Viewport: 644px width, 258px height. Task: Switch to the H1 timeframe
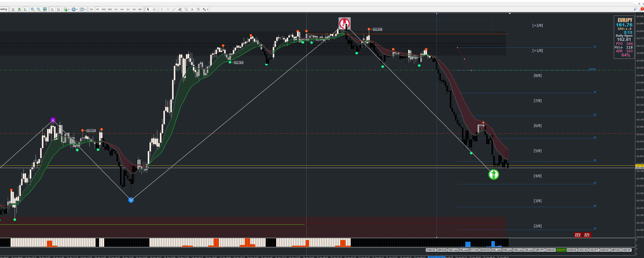pyautogui.click(x=116, y=9)
